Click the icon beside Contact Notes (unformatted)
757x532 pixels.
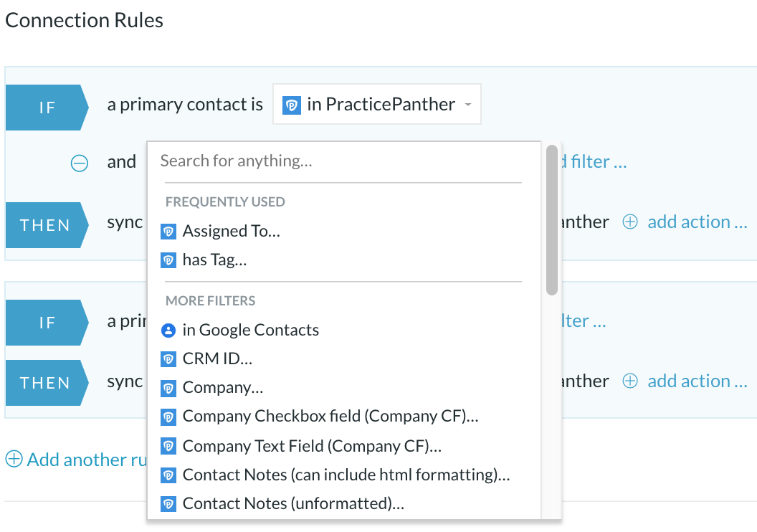168,505
